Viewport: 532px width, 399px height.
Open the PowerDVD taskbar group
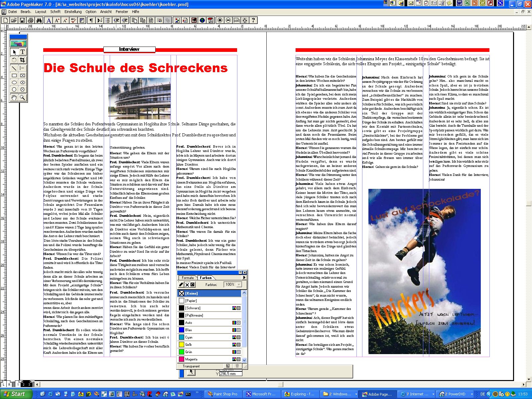click(x=456, y=394)
